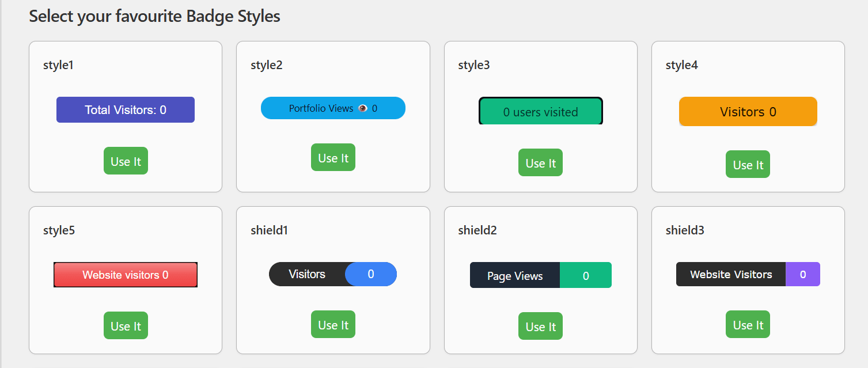The width and height of the screenshot is (868, 368).
Task: Click the green counter in shield2 badge
Action: pos(586,276)
